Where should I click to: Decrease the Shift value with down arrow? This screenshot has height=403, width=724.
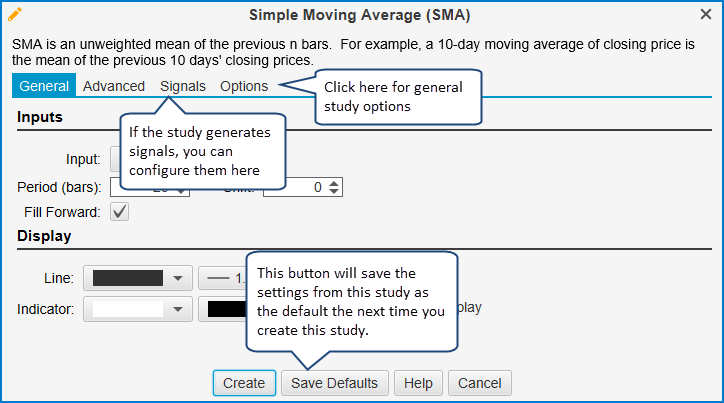point(335,191)
